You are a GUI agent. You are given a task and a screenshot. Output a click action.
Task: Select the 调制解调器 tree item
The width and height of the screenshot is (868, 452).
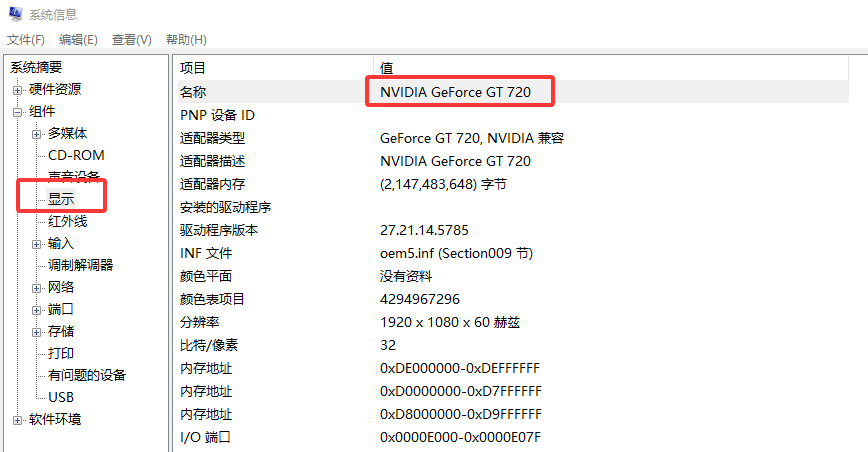[80, 265]
